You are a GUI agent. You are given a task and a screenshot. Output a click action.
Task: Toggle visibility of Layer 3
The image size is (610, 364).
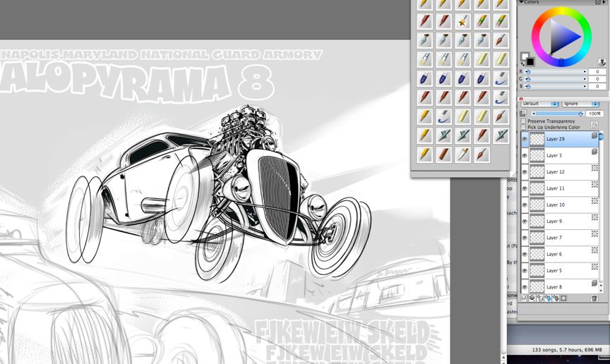pyautogui.click(x=525, y=156)
